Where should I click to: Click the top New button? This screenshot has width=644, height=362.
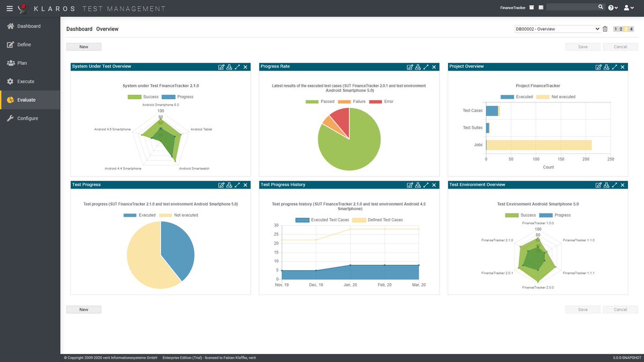click(84, 47)
